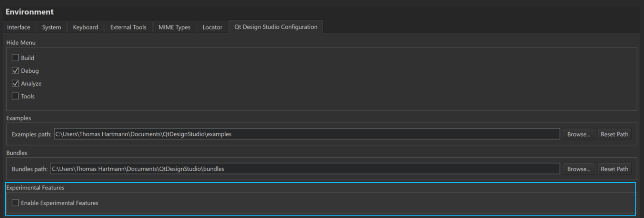Reset the Examples path
The width and height of the screenshot is (644, 218).
(614, 134)
